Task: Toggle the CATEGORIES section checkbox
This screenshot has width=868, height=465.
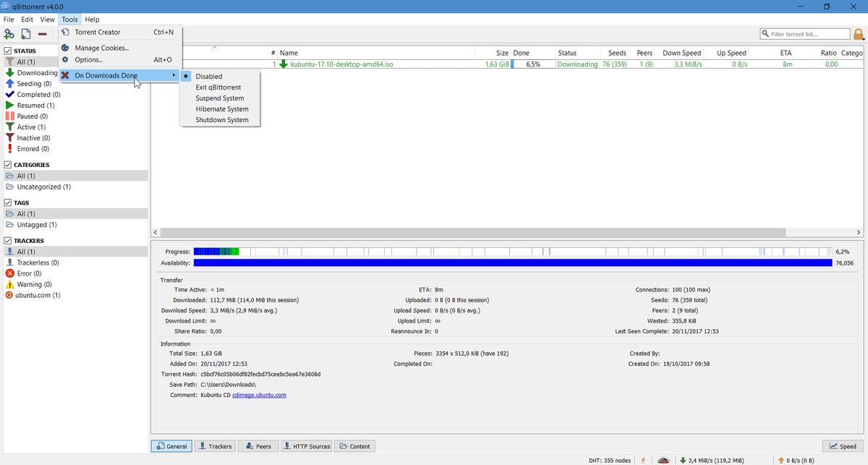Action: pos(9,165)
